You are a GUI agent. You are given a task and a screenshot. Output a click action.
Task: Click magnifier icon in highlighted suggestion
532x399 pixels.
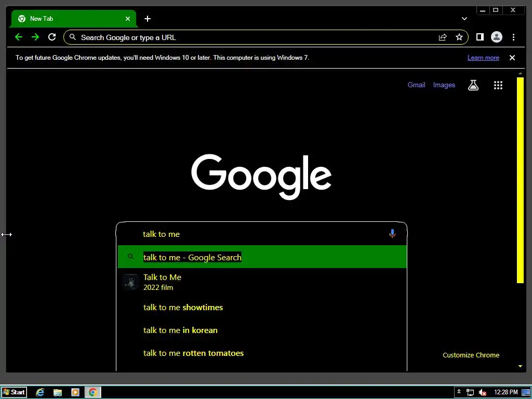pos(130,257)
